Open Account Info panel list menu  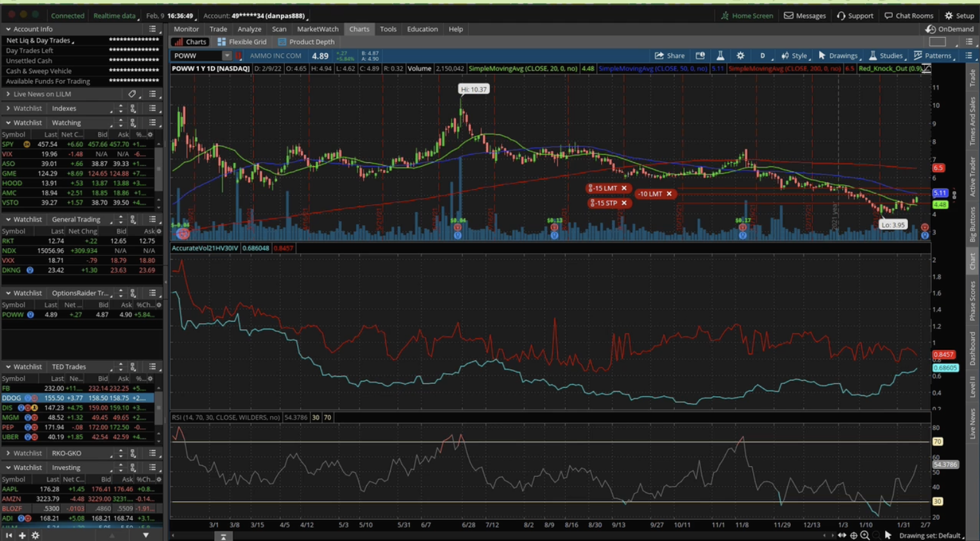153,29
